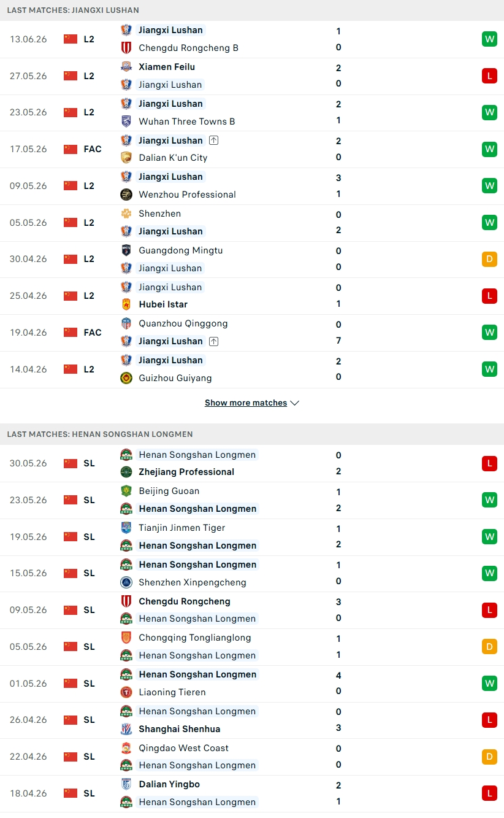The image size is (504, 818).
Task: Click the chevron beside Show more matches
Action: pyautogui.click(x=295, y=403)
